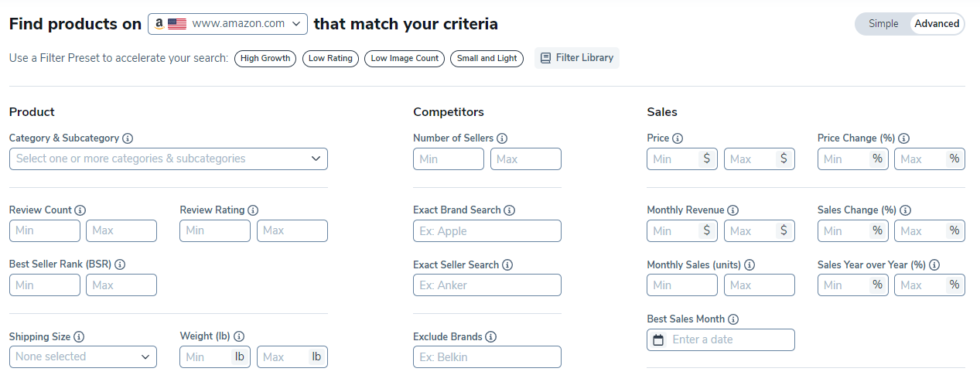Image resolution: width=980 pixels, height=382 pixels.
Task: Click the calendar icon in Best Sales Month field
Action: point(658,339)
